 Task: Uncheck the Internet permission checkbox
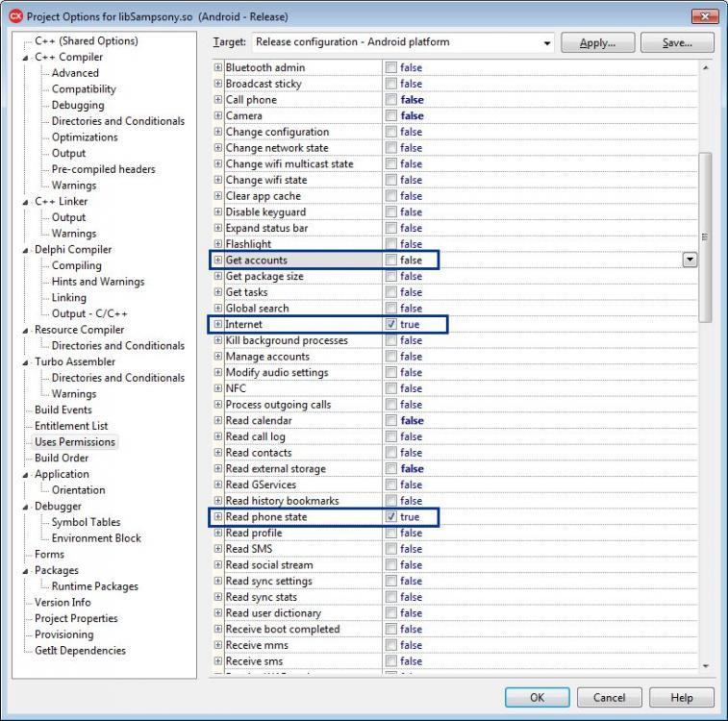coord(391,324)
